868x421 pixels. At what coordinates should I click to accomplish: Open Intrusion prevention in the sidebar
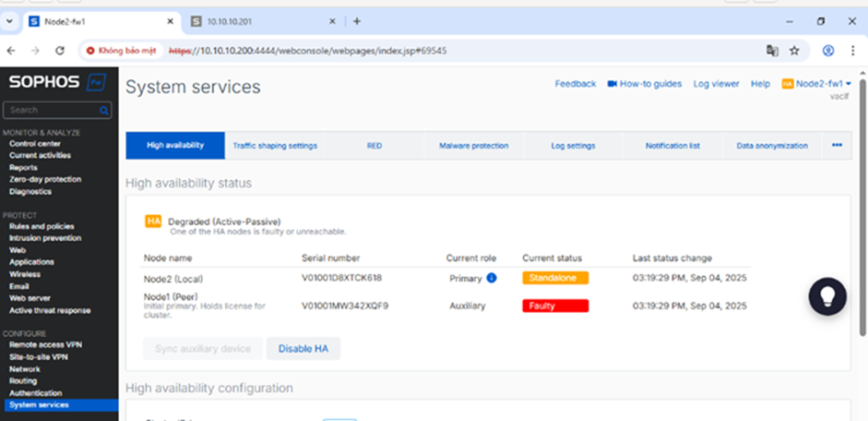45,238
